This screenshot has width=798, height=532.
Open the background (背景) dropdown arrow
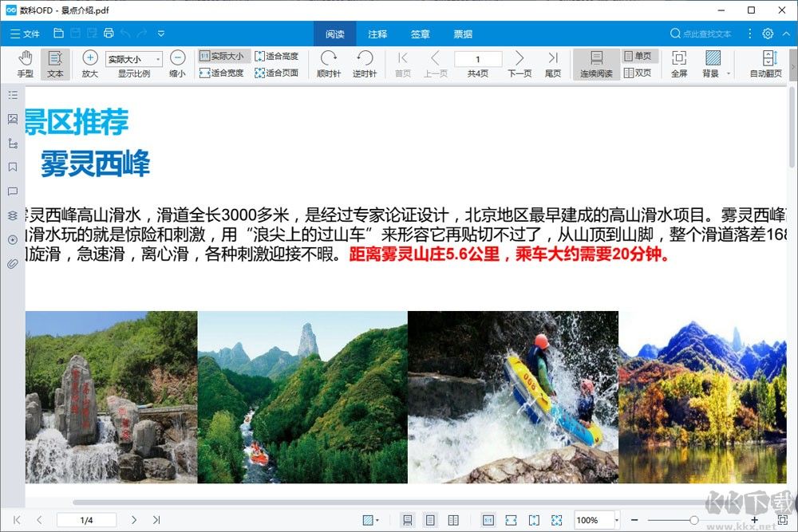728,71
